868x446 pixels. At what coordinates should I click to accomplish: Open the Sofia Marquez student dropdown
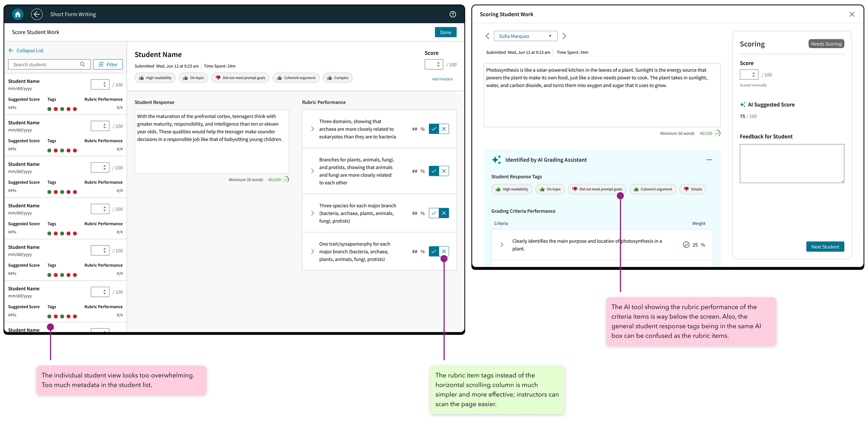click(525, 36)
